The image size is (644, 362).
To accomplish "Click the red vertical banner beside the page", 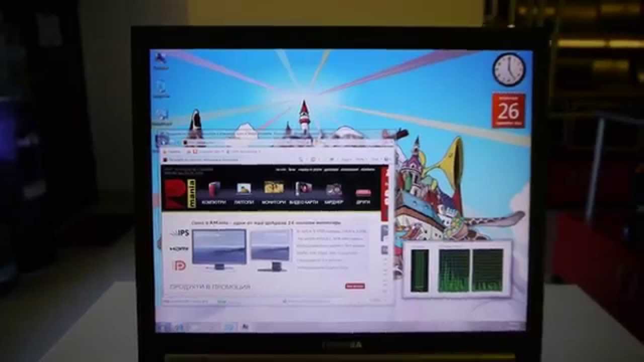I will pyautogui.click(x=385, y=194).
